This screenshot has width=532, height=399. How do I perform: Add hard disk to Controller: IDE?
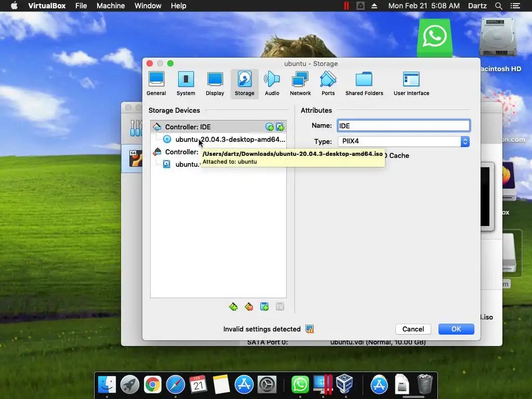coord(280,127)
